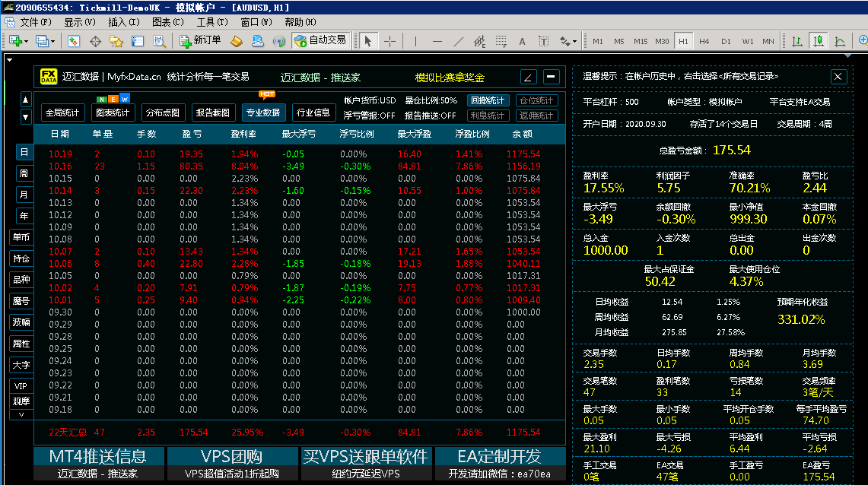Toggle the 浮亏警报:OFF alert setting
Image resolution: width=868 pixels, height=485 pixels.
(x=369, y=116)
